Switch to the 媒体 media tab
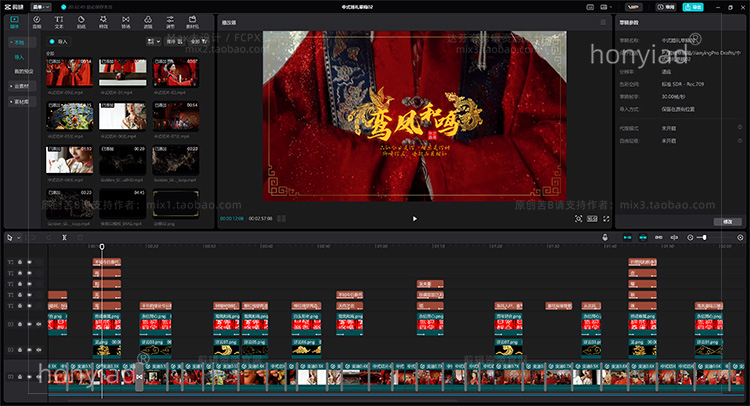This screenshot has height=406, width=750. pos(14,22)
